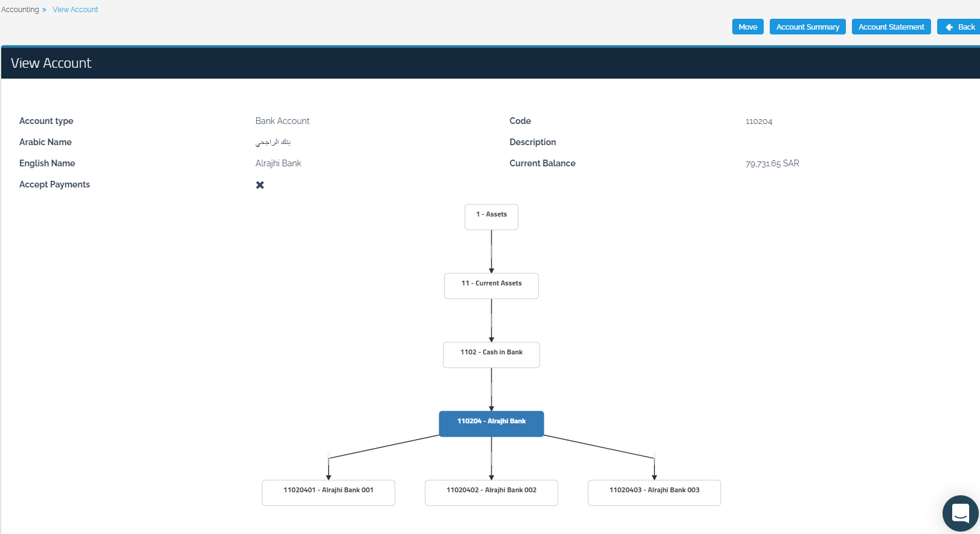980x534 pixels.
Task: Open child account Alrajhi Bank 001
Action: point(328,492)
